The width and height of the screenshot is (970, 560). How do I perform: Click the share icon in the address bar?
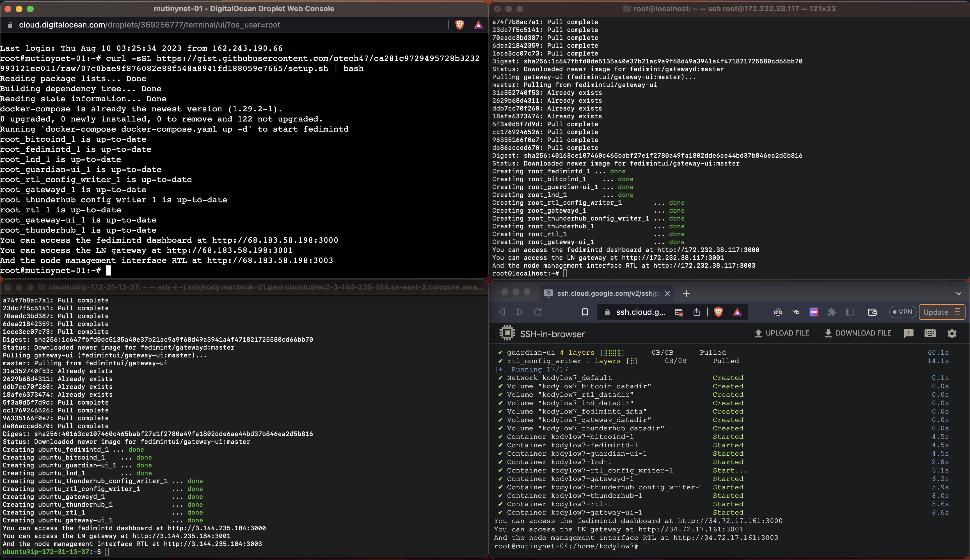coord(696,312)
